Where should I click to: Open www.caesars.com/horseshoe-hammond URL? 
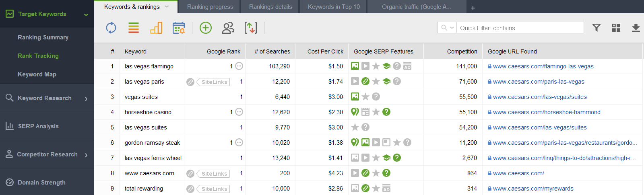point(547,112)
